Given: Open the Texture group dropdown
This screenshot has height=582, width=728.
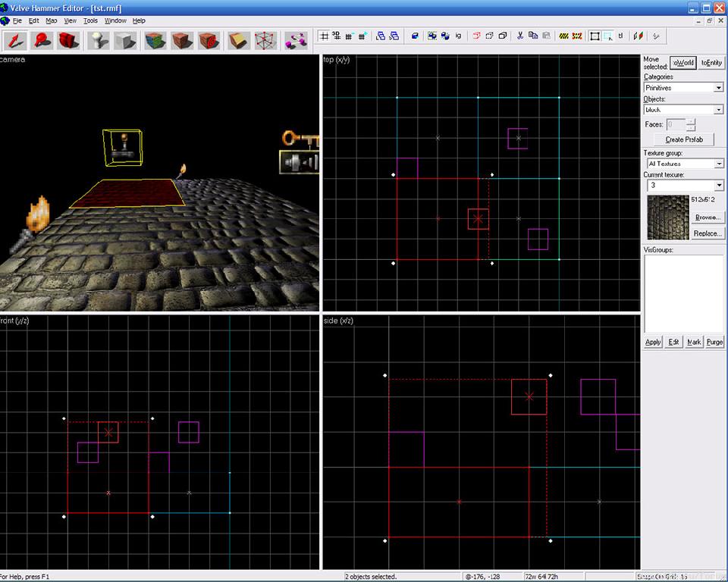Looking at the screenshot, I should [x=683, y=164].
